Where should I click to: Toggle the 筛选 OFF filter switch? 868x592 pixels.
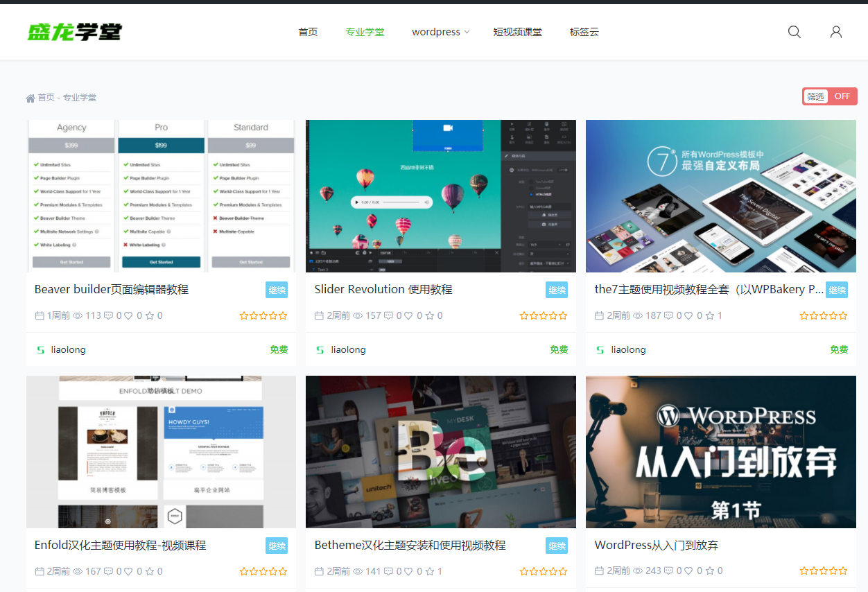click(x=830, y=96)
